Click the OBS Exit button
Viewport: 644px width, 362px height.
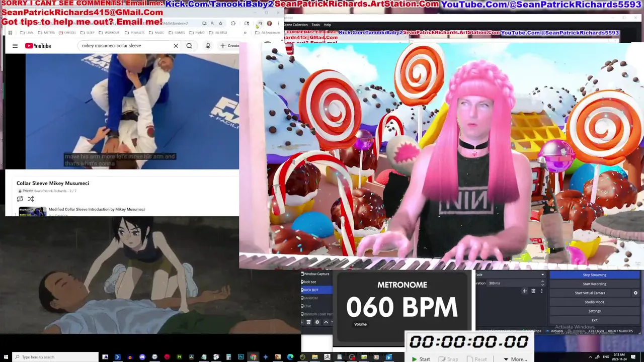[x=594, y=320]
